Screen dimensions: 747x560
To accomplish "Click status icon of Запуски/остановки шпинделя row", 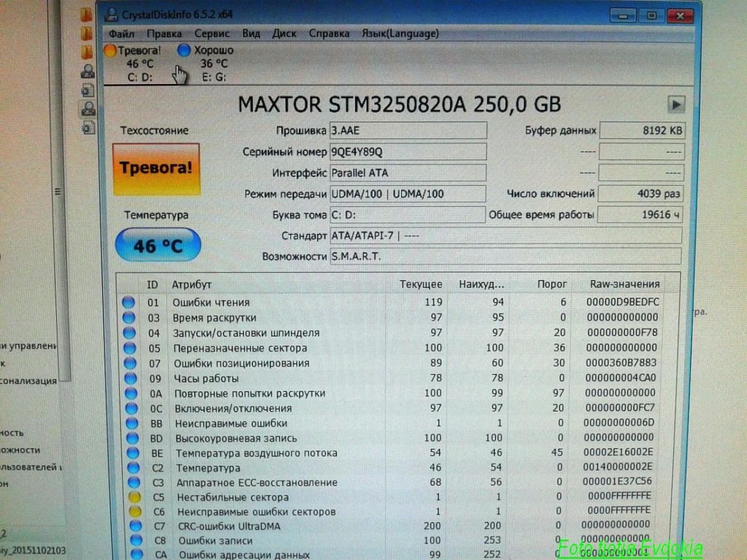I will coord(129,333).
